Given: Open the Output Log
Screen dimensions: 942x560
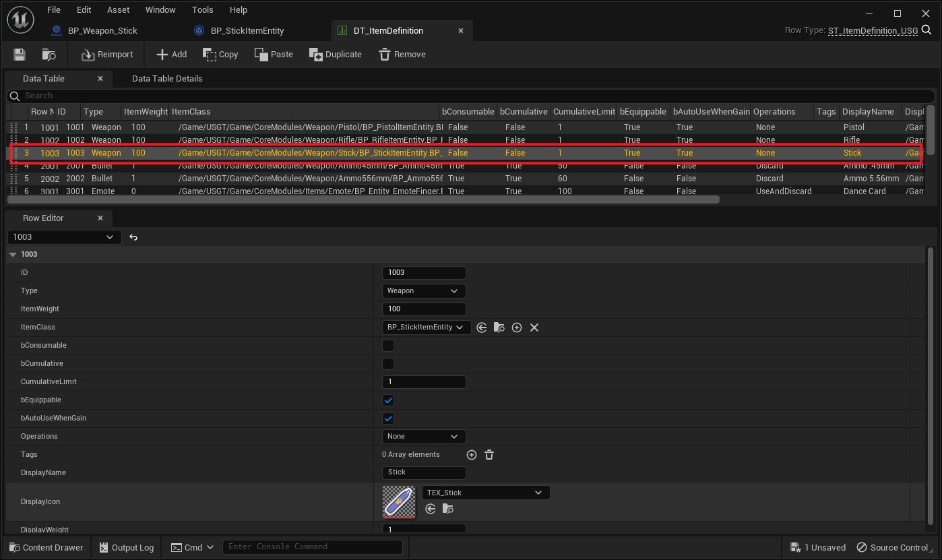Looking at the screenshot, I should pyautogui.click(x=126, y=547).
